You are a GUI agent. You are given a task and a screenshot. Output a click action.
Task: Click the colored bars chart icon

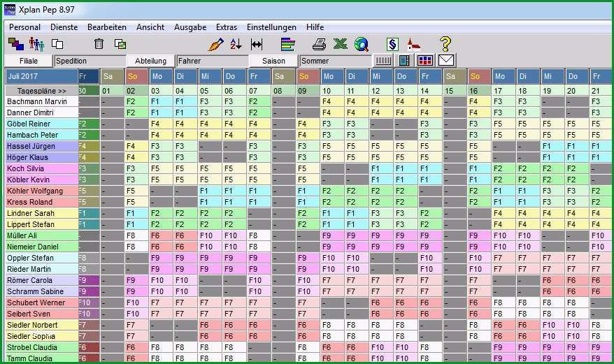point(288,44)
